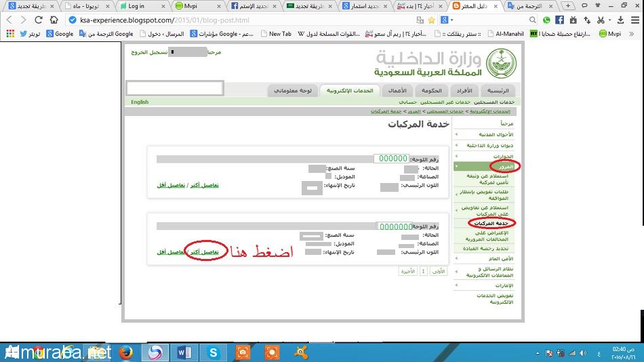Viewport: 644px width, 362px height.
Task: Open Firefox from the taskbar
Action: click(124, 353)
